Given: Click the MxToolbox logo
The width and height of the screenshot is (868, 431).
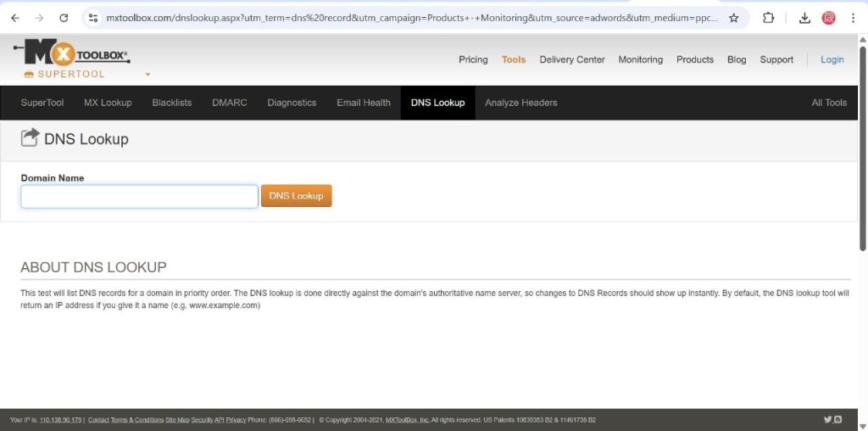Looking at the screenshot, I should pyautogui.click(x=73, y=53).
